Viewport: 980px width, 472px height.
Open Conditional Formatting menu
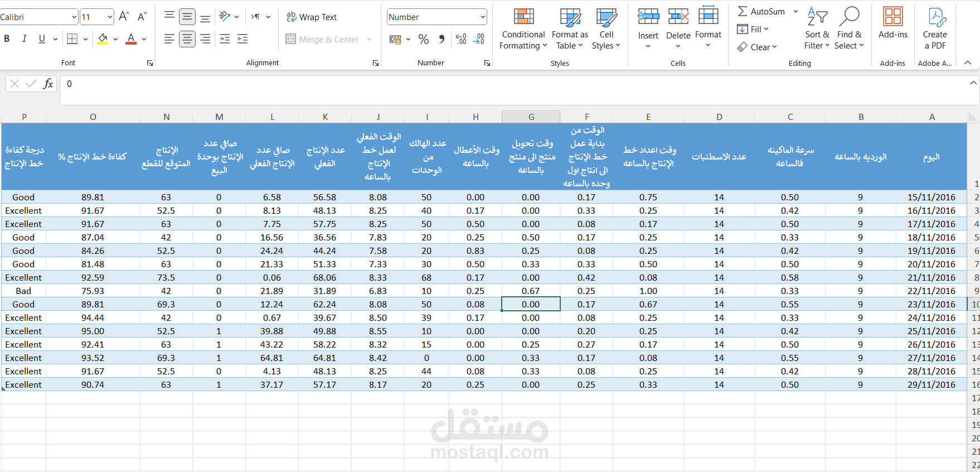[523, 29]
